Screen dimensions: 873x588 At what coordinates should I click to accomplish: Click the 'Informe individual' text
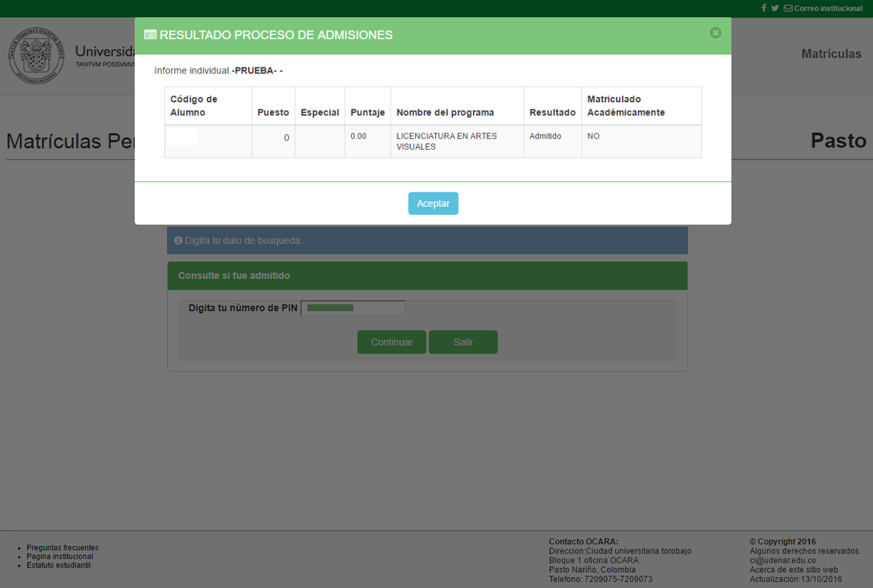(192, 70)
